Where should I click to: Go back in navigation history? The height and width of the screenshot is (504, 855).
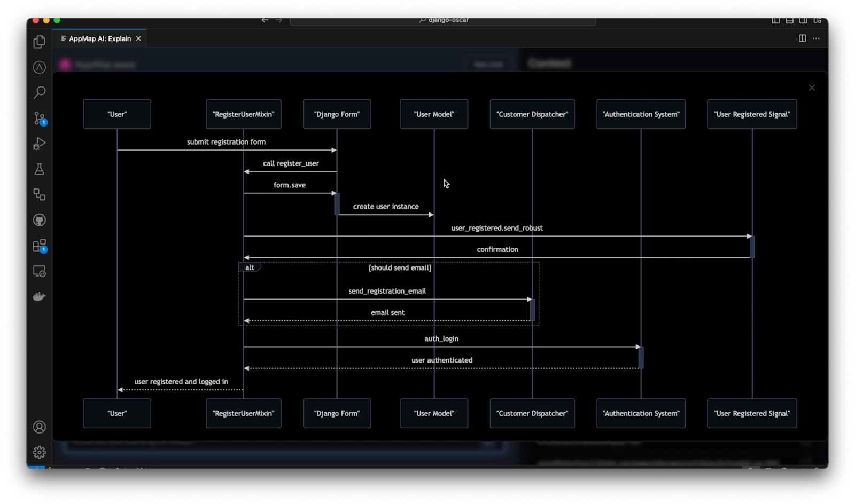point(265,20)
